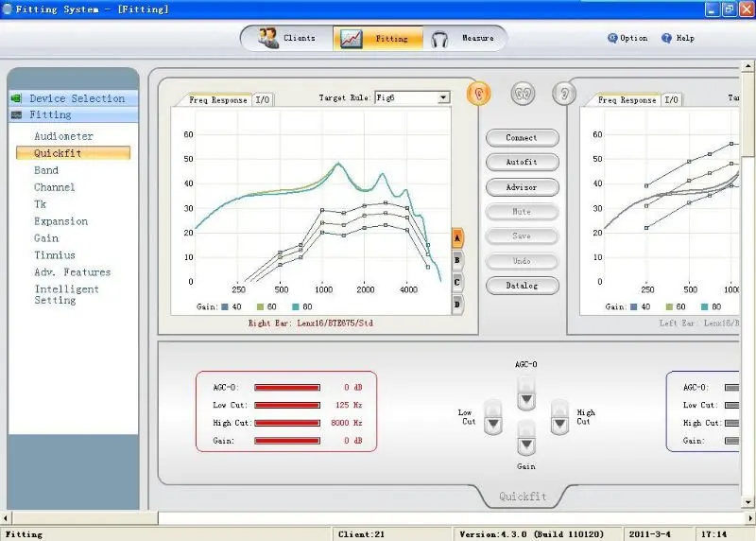
Task: Select the left ear icon button
Action: 563,93
